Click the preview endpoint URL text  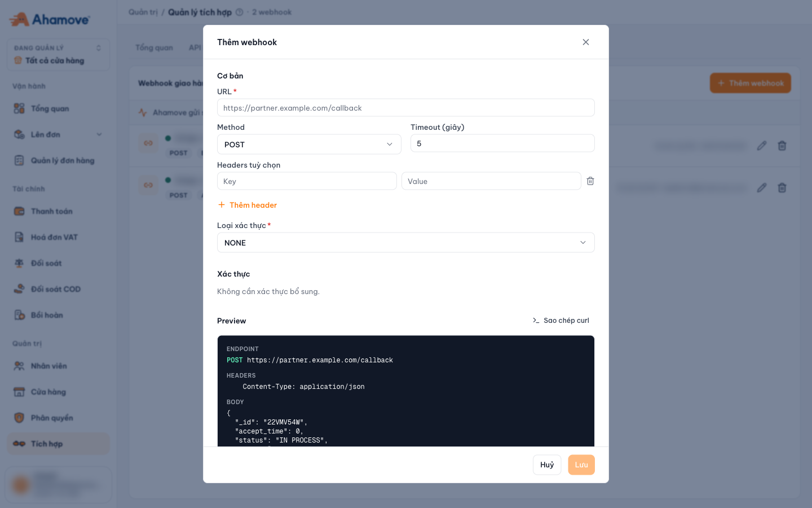(320, 360)
